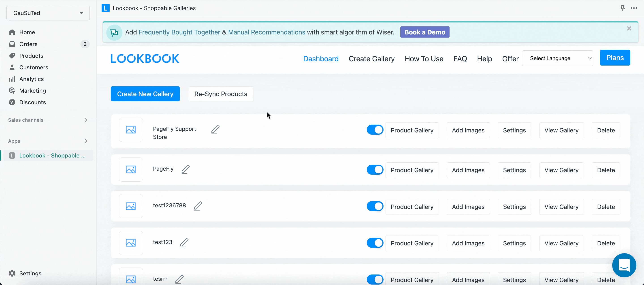Screen dimensions: 644x285
Task: Delete the PageFly Support Store gallery
Action: [x=606, y=130]
